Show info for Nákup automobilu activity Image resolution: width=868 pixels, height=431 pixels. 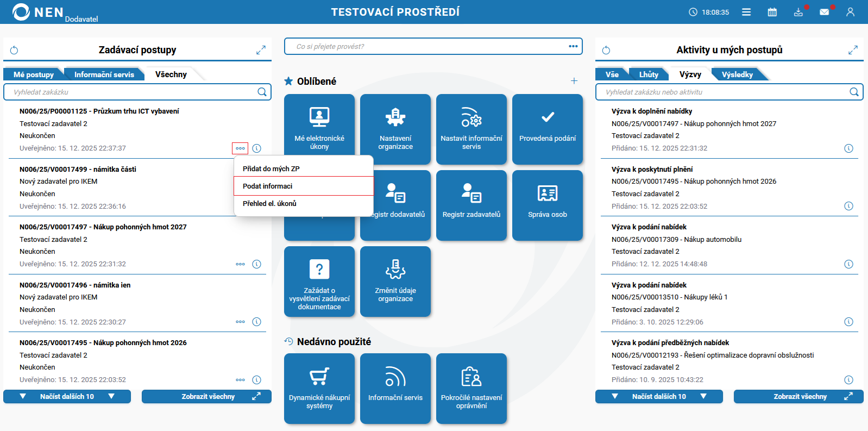(x=848, y=264)
